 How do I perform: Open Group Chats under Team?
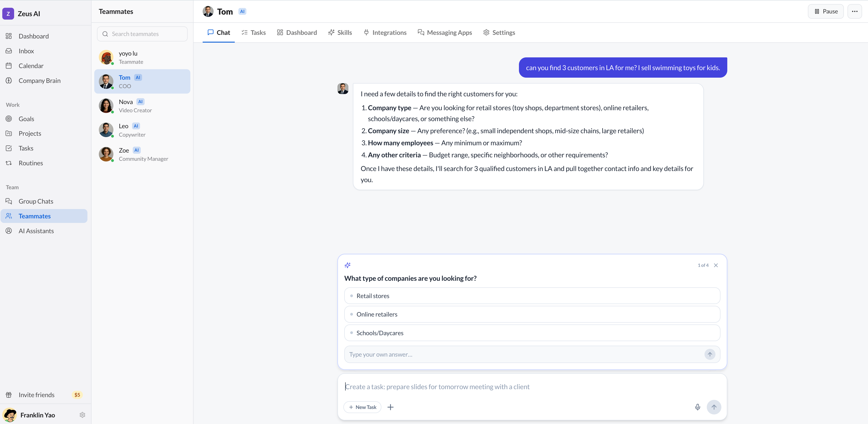coord(44,201)
